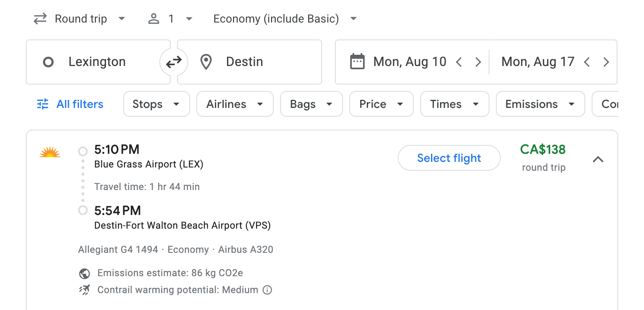Viewport: 644px width, 310px height.
Task: Click the All filters sliders icon
Action: (43, 104)
